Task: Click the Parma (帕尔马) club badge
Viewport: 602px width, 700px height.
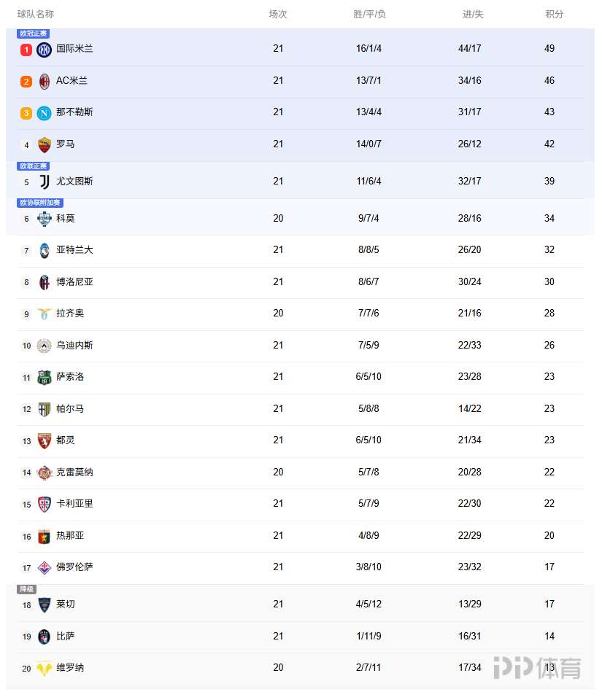Action: 45,409
